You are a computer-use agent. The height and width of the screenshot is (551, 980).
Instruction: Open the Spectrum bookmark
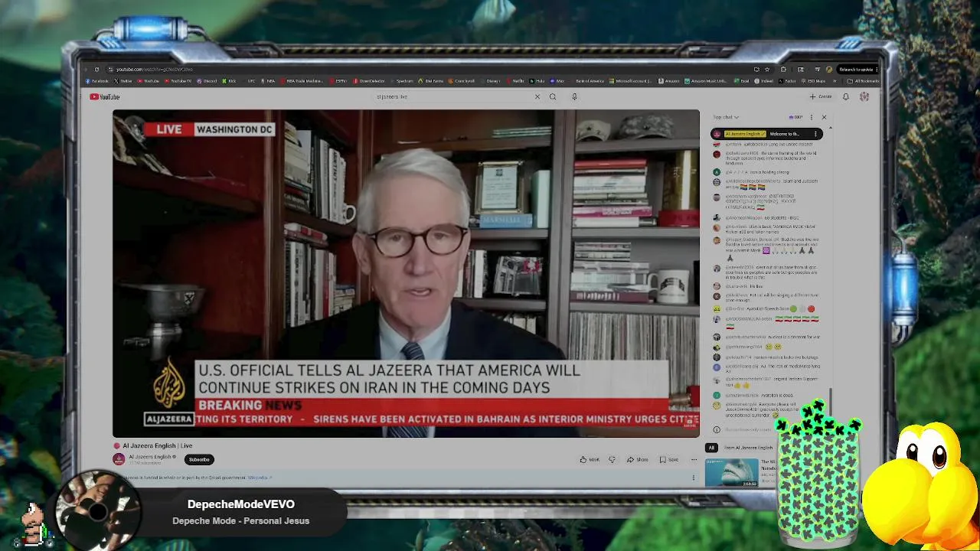click(403, 81)
